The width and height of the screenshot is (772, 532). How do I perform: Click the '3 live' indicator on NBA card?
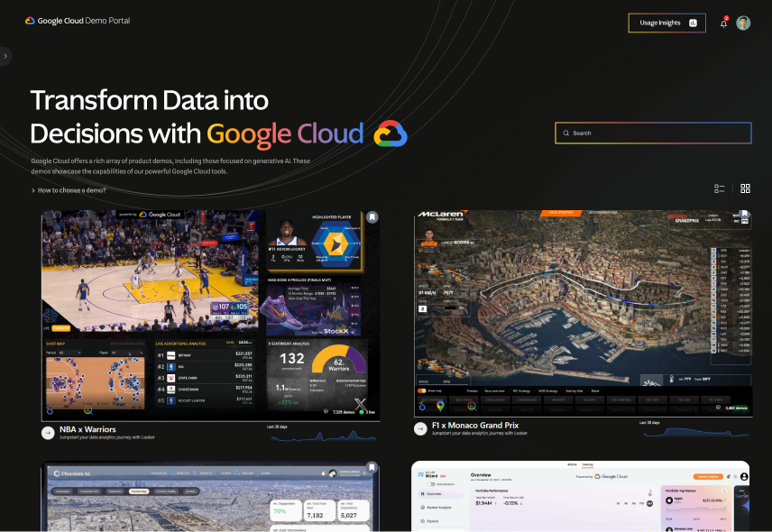[x=368, y=412]
